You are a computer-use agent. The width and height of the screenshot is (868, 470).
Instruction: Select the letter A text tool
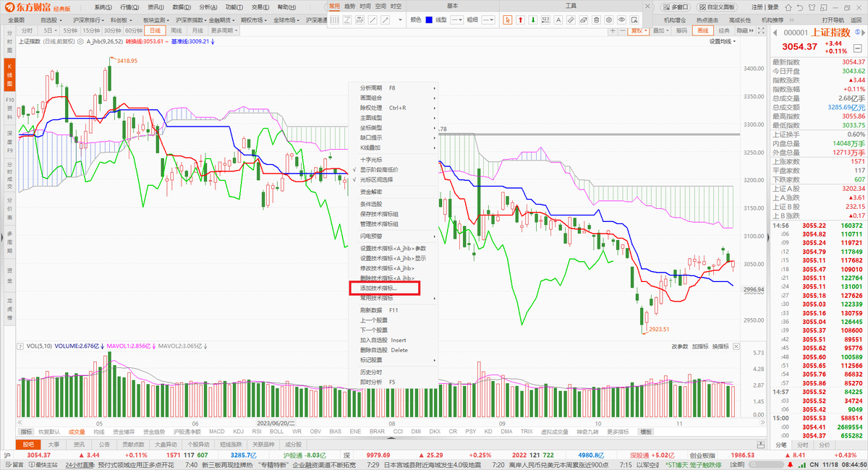(x=558, y=20)
